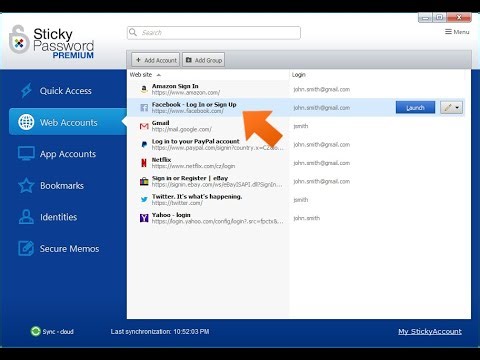Click the Quick Access lightning icon

[26, 90]
